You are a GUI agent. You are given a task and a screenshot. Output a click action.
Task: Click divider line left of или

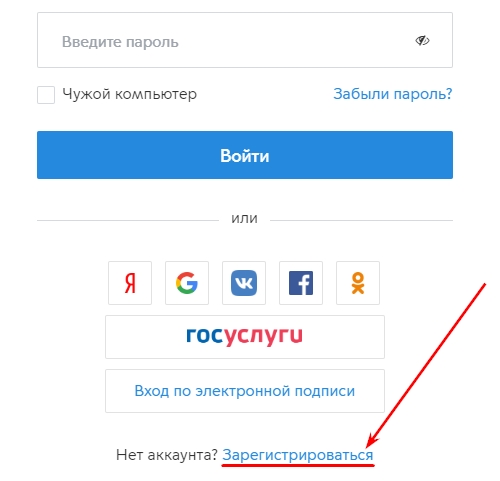(x=128, y=220)
